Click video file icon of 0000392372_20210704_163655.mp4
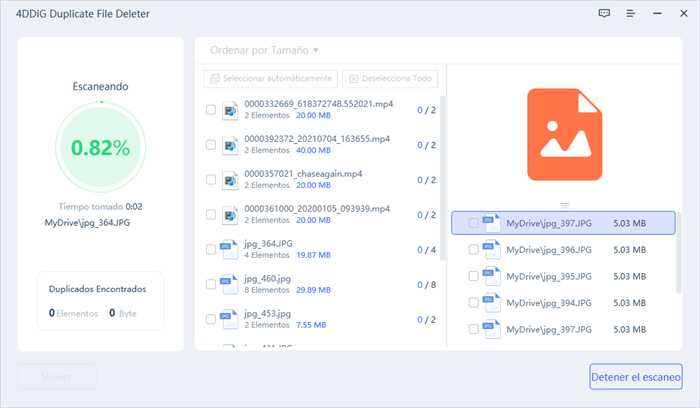Viewport: 700px width, 408px height. pos(230,145)
